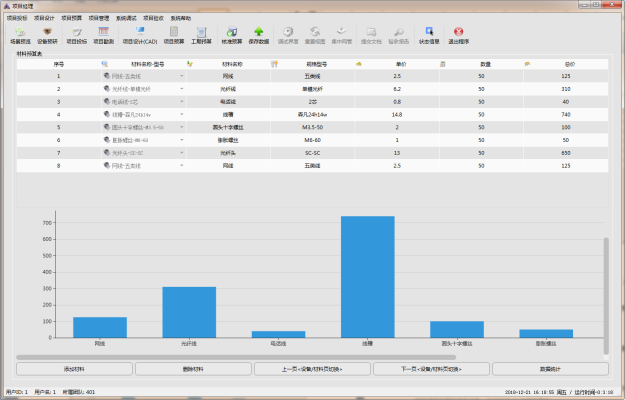Open the 光纤线 material dropdown in row 2
Screen dimensions: 625x400
pyautogui.click(x=181, y=89)
